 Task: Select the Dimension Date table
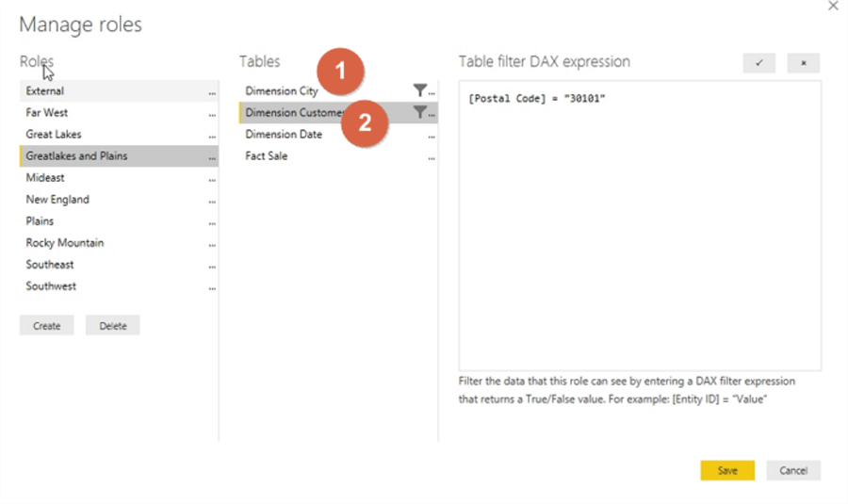(x=284, y=134)
